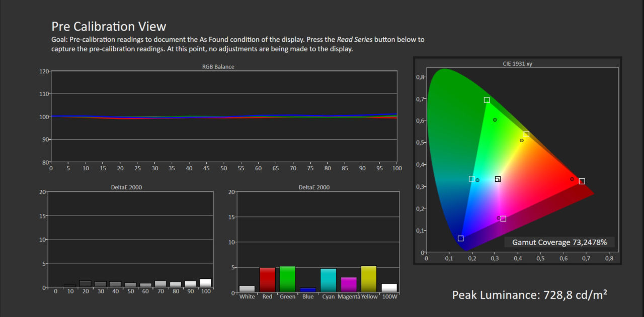Click the Peak Luminance 728,8 cd/m² readout
This screenshot has height=317, width=644.
(x=529, y=295)
